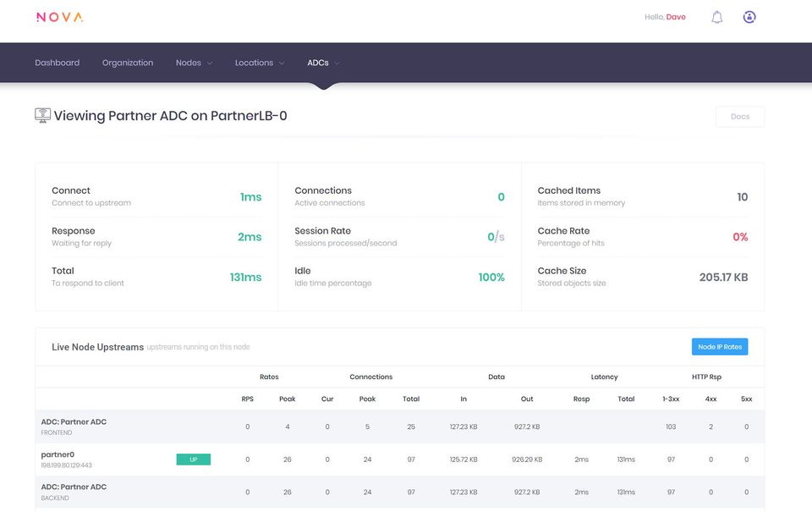Click the HTTP Rsp column group header
This screenshot has width=812, height=512.
point(706,377)
